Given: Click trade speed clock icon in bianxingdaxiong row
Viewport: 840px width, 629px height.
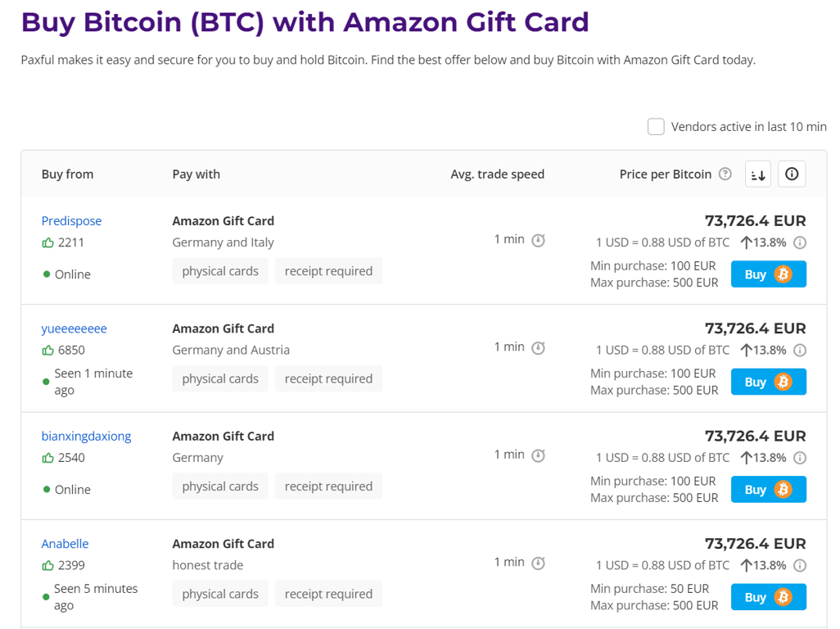Looking at the screenshot, I should click(538, 455).
